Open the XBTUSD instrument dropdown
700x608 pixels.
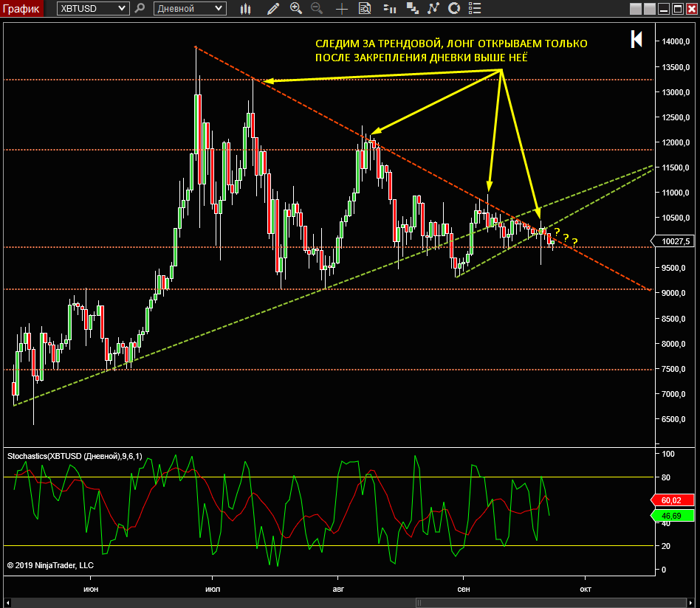click(93, 8)
